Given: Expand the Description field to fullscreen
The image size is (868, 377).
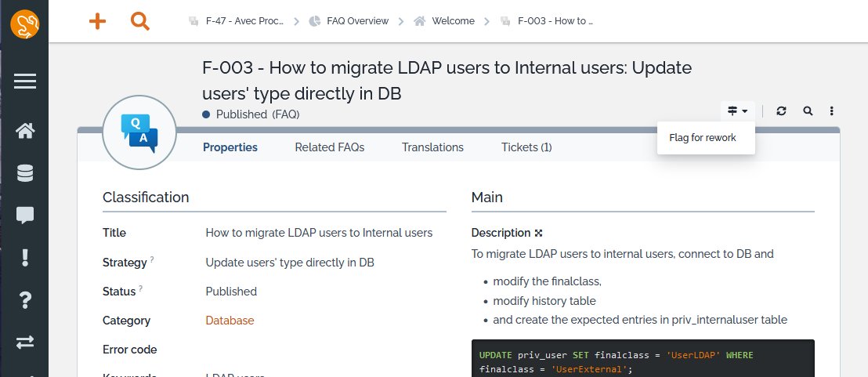Looking at the screenshot, I should tap(539, 233).
